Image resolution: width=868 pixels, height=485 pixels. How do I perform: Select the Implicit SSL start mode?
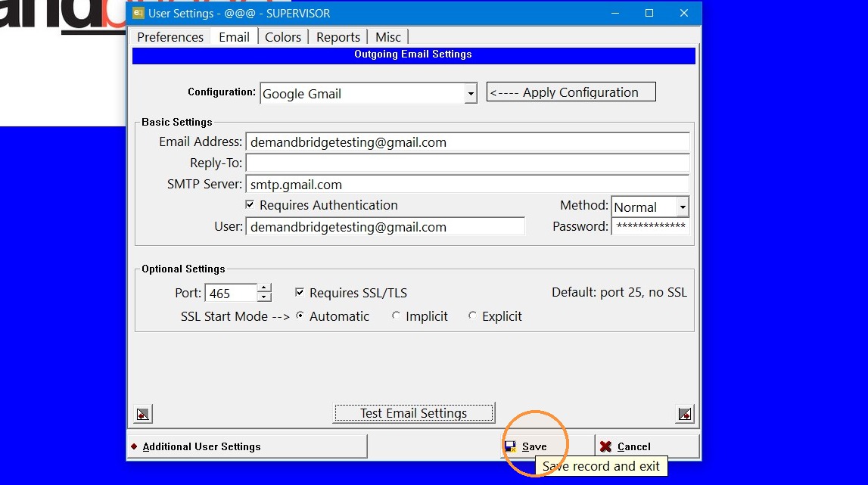[396, 316]
